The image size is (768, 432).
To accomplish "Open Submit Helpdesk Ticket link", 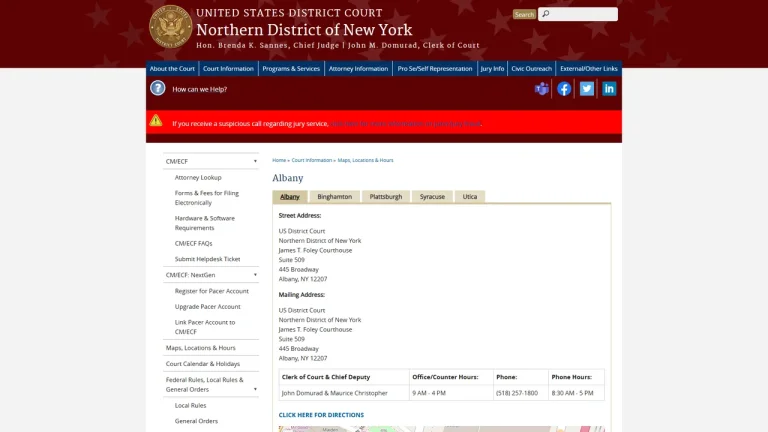I will tap(208, 259).
